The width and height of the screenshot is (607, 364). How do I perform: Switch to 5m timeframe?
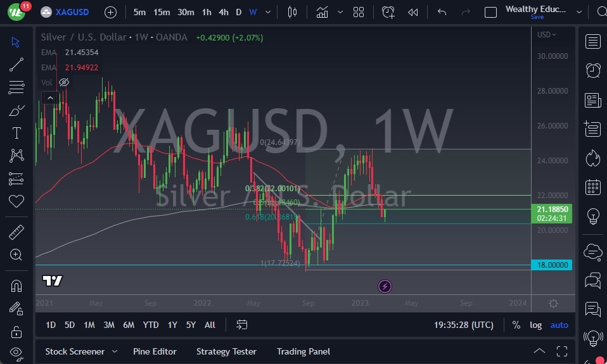[x=139, y=13]
